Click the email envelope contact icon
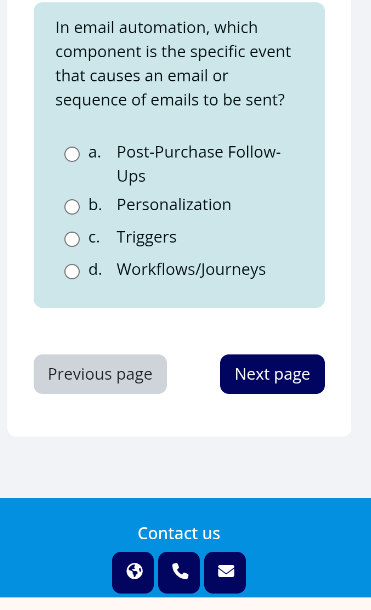The image size is (371, 610). (225, 572)
